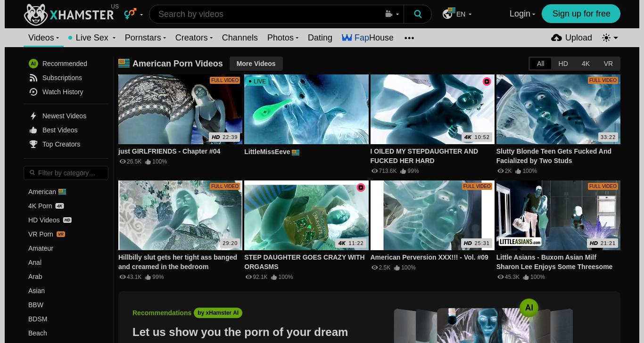Image resolution: width=644 pixels, height=343 pixels.
Task: Click the VR badge next to VR Porn
Action: pyautogui.click(x=61, y=234)
